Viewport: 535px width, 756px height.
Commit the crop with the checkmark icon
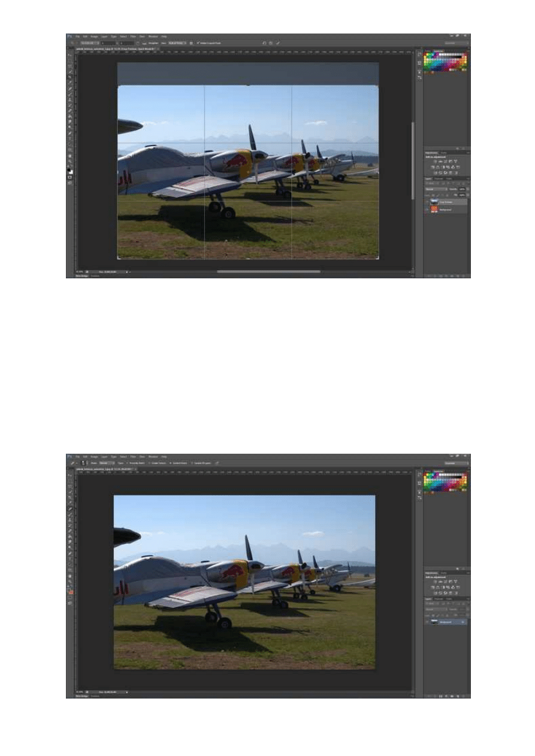click(x=277, y=43)
